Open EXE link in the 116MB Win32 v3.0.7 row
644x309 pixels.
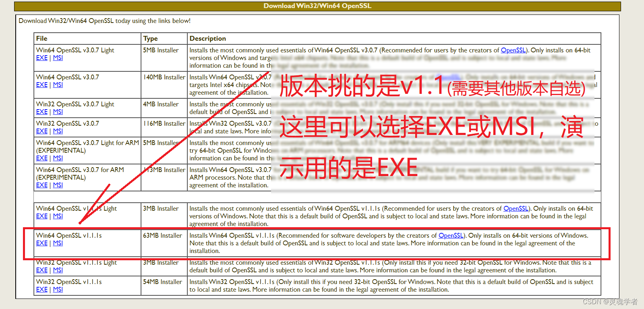pyautogui.click(x=42, y=131)
